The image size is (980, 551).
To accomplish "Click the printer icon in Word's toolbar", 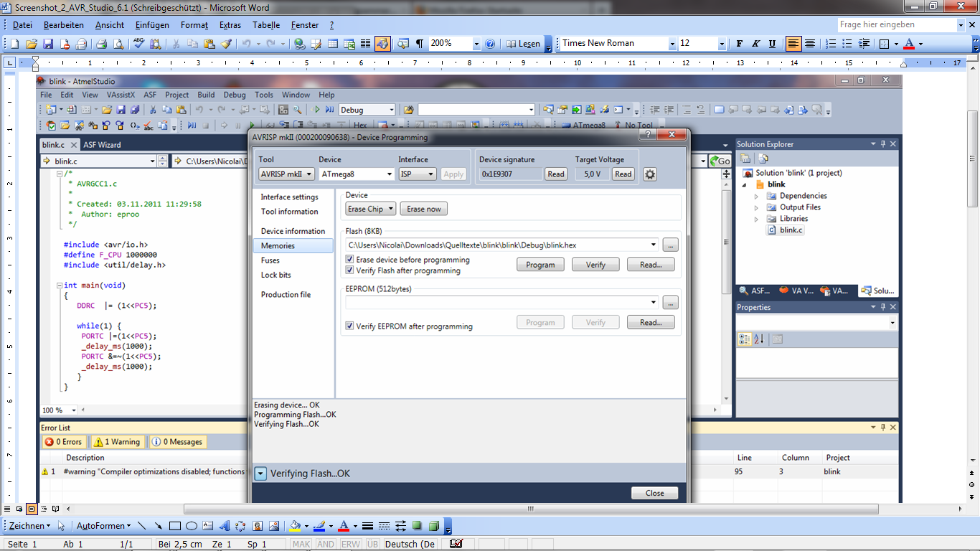I will pyautogui.click(x=101, y=44).
